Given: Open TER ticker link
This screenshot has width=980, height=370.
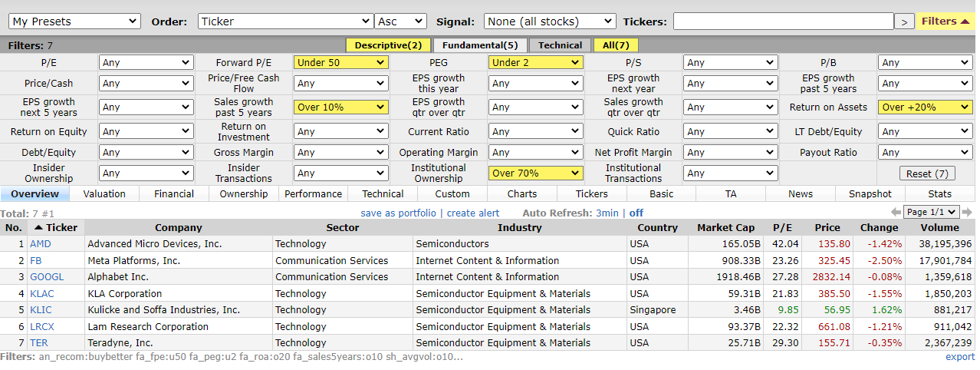Looking at the screenshot, I should click(38, 343).
